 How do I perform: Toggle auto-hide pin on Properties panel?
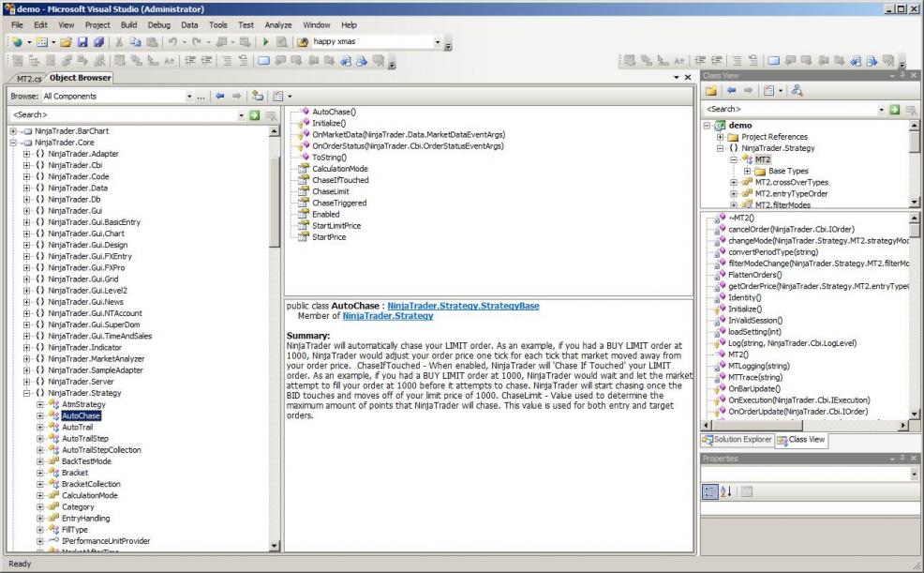coord(902,458)
